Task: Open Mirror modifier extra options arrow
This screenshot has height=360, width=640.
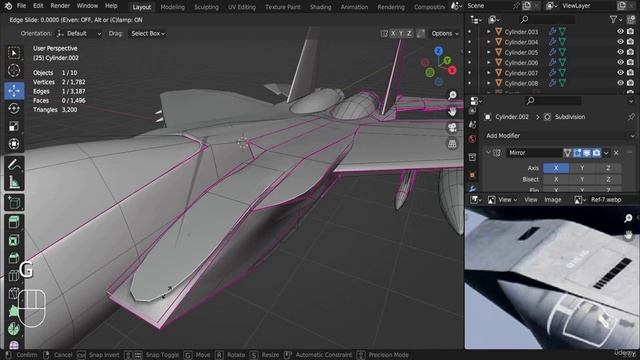Action: (x=606, y=153)
